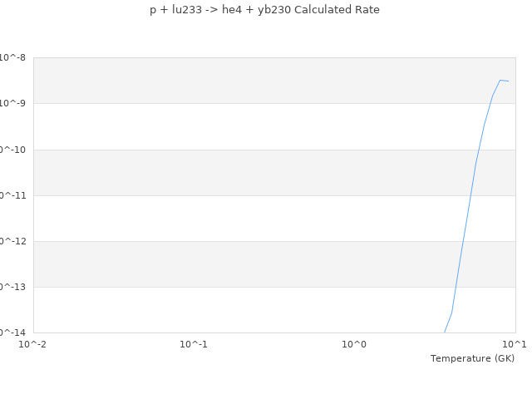This screenshot has width=532, height=399.
Task: Click the 10^0 x-axis tick label
Action: pos(354,344)
